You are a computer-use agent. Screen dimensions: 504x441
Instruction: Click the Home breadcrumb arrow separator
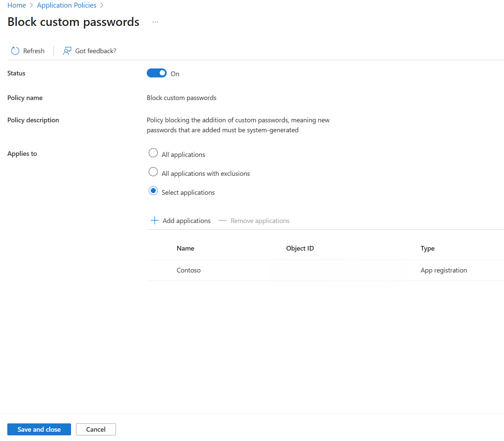[31, 5]
